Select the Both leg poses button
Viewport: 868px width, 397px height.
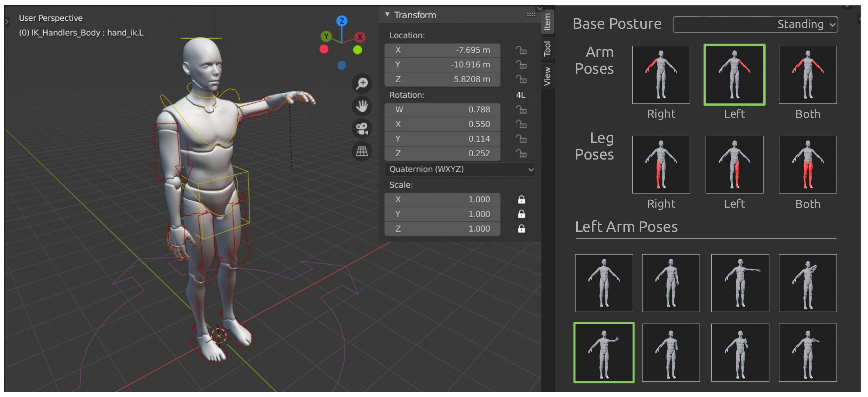(807, 165)
